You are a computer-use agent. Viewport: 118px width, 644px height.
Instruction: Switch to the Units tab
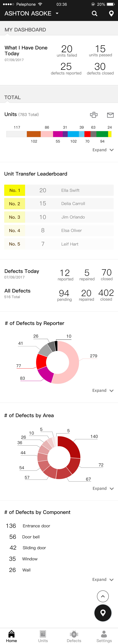[43, 636]
